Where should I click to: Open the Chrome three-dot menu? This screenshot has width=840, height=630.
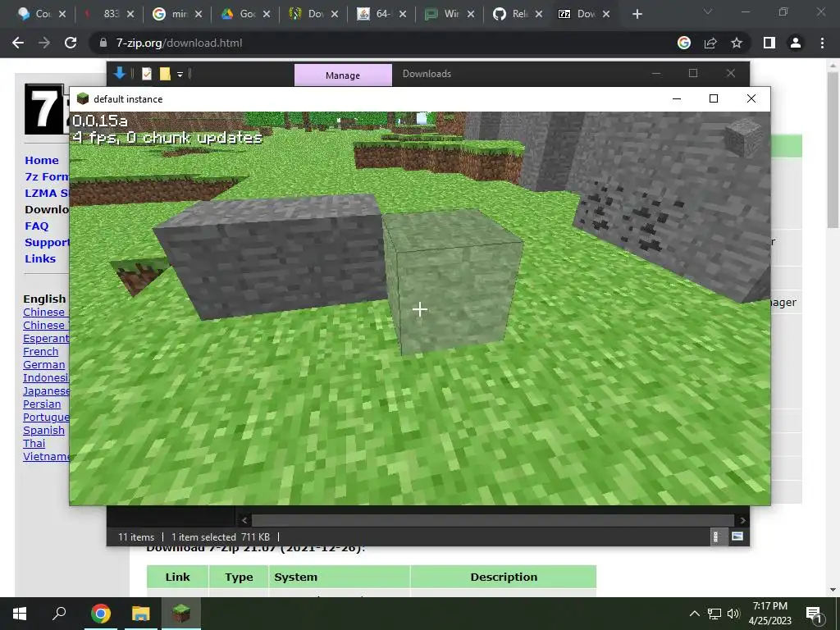(822, 43)
